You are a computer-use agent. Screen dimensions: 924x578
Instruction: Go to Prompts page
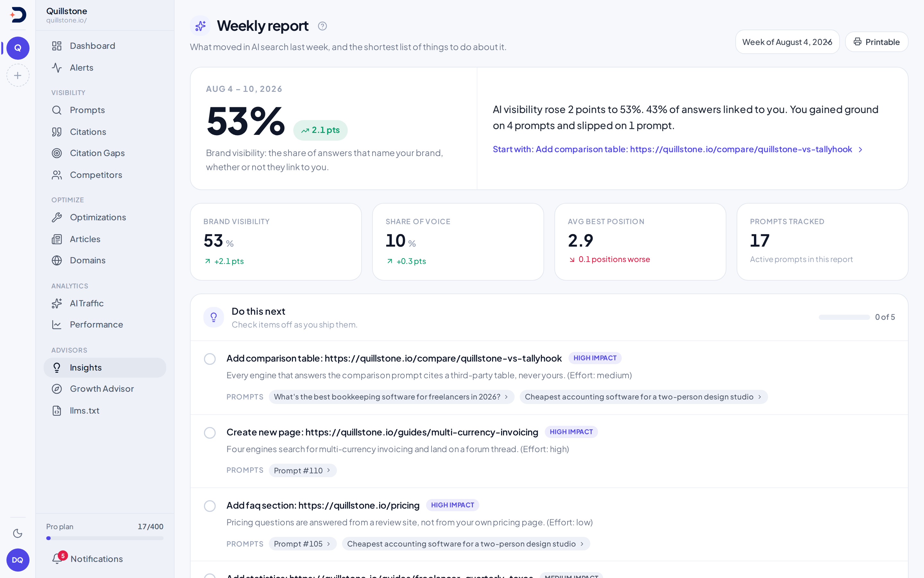point(105,110)
